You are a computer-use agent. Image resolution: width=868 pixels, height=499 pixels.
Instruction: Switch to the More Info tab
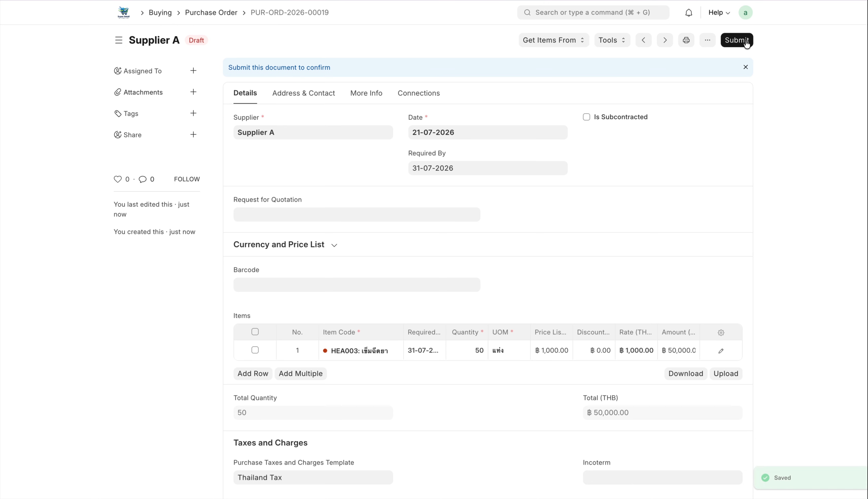coord(366,93)
